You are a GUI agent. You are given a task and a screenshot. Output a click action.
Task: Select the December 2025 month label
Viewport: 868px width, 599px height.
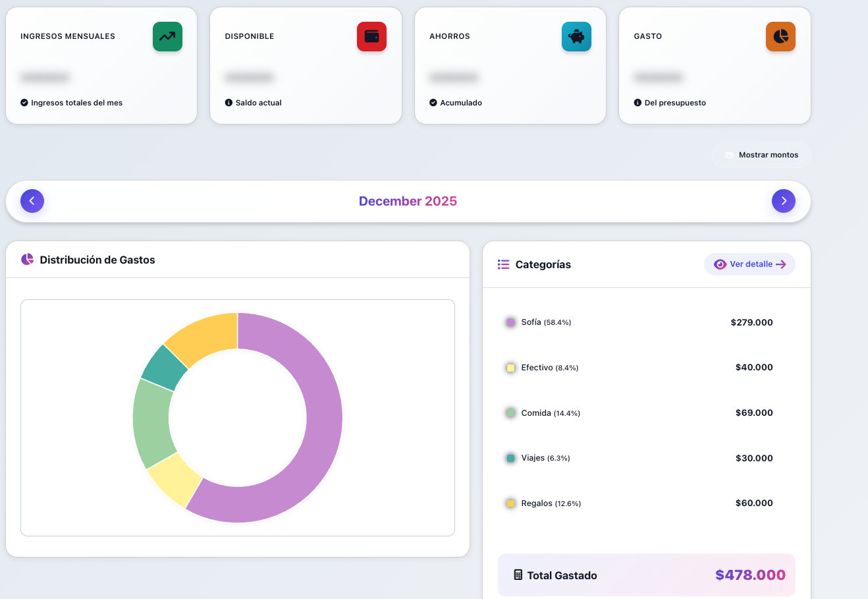click(408, 200)
